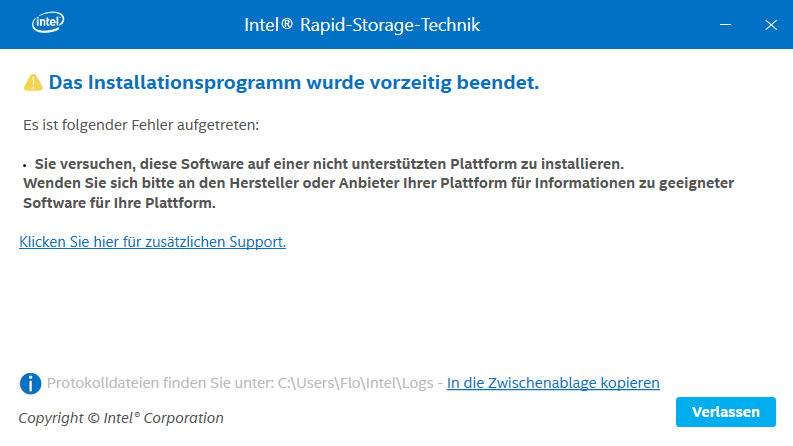Screen dimensions: 793x446
Task: Click the 'Intel® Rapid-Storage-Technik' window title
Action: [x=362, y=25]
